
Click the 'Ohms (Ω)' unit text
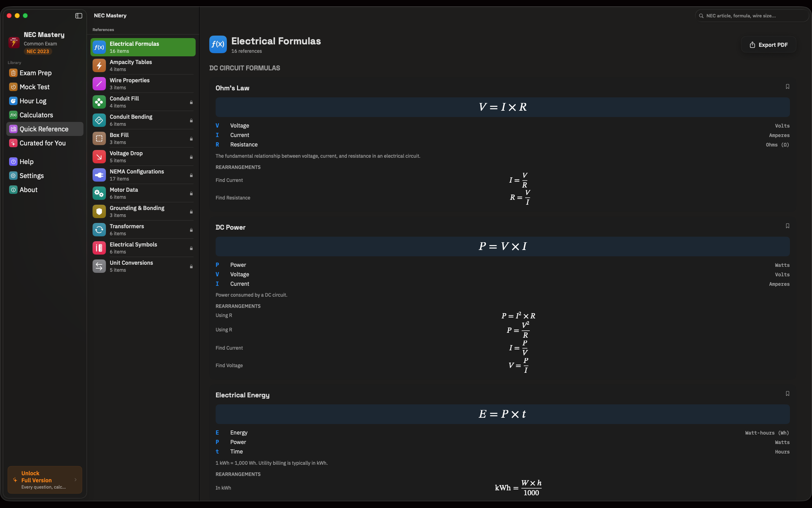(777, 145)
